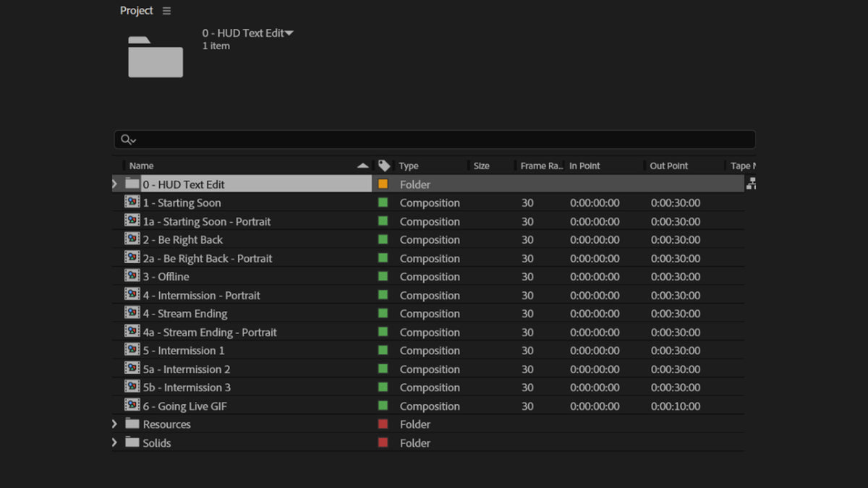
Task: Open the Project panel hamburger menu
Action: tap(167, 11)
